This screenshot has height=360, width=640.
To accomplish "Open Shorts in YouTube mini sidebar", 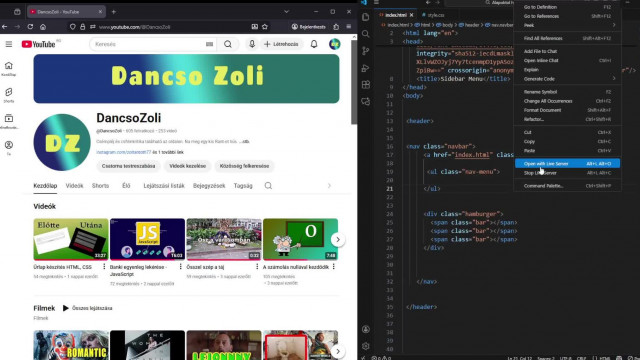I will tap(9, 95).
